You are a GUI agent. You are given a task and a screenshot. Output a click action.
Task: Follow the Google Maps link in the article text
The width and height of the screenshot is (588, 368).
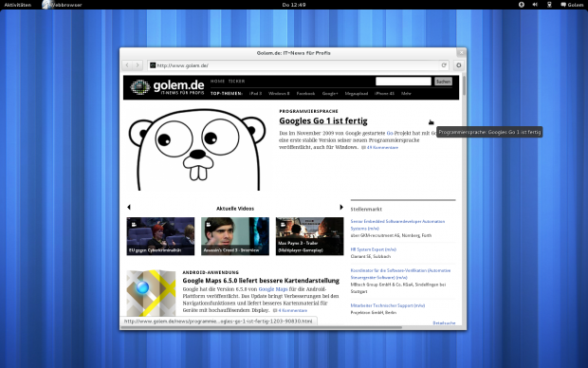[273, 289]
